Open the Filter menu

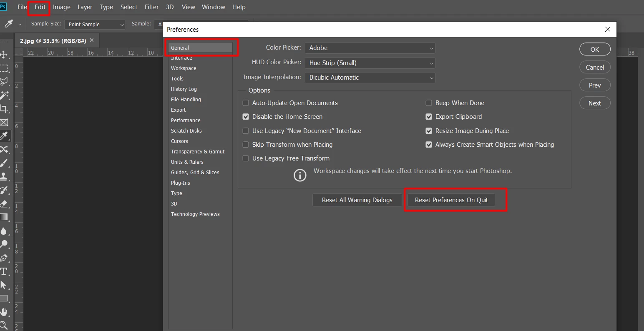pyautogui.click(x=152, y=7)
